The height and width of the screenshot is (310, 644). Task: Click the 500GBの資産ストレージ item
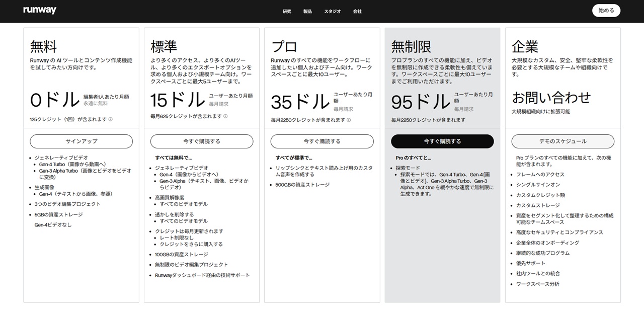coord(302,185)
